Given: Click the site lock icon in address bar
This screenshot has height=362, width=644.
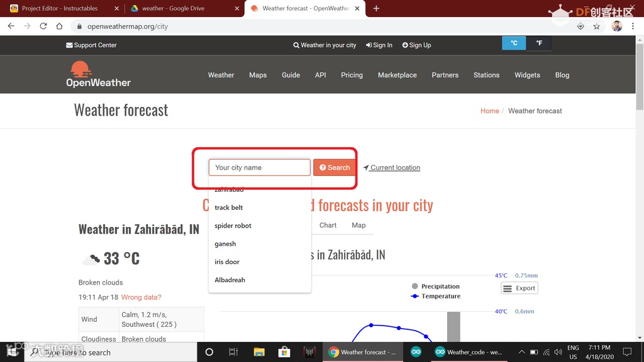Looking at the screenshot, I should 79,26.
